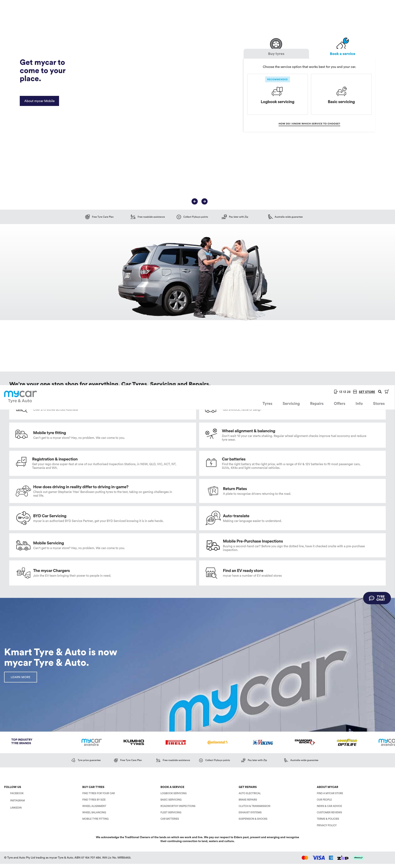
Task: Open the Facebook footer link
Action: [17, 793]
